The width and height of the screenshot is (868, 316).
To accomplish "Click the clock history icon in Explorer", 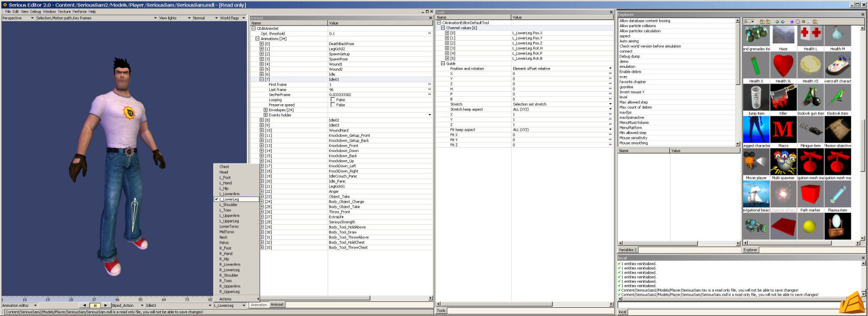I will pos(798,22).
